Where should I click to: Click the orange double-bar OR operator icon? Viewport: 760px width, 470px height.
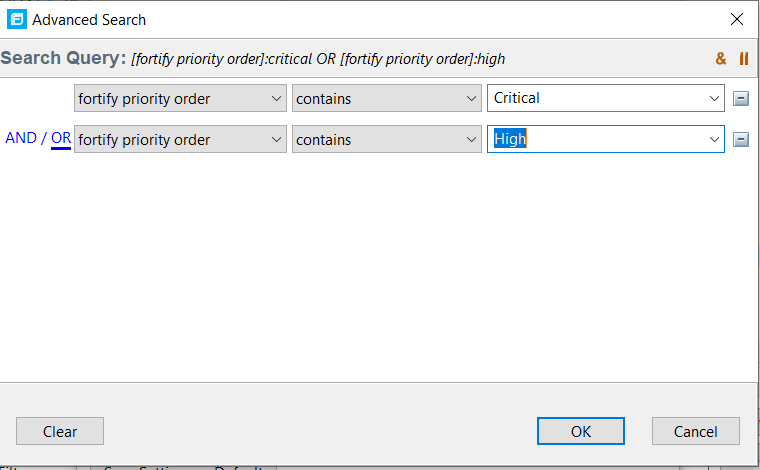[x=743, y=59]
